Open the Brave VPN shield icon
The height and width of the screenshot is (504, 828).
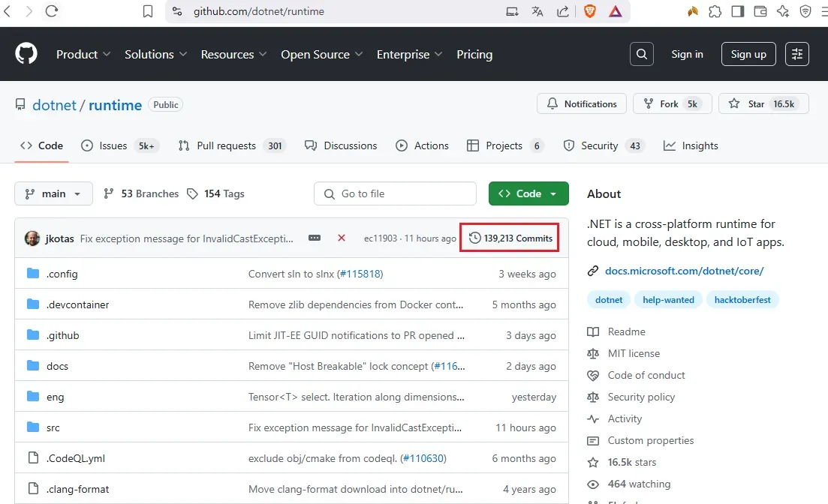[x=805, y=11]
